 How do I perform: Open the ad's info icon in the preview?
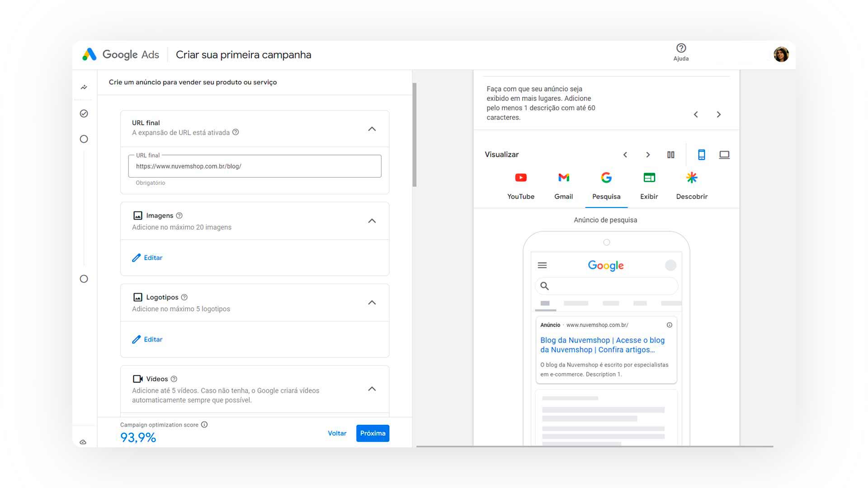coord(669,324)
